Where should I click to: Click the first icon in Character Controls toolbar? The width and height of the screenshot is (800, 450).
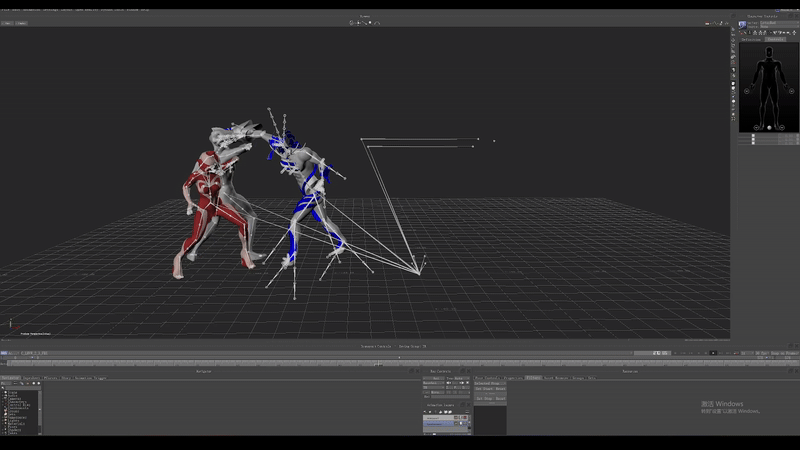[740, 33]
